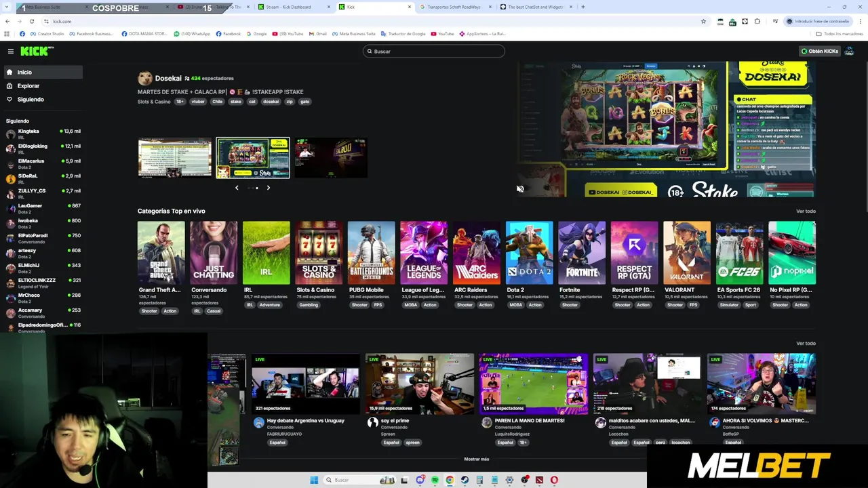Open the Dota 2 category cover
Screen dimensions: 868x488
(529, 253)
